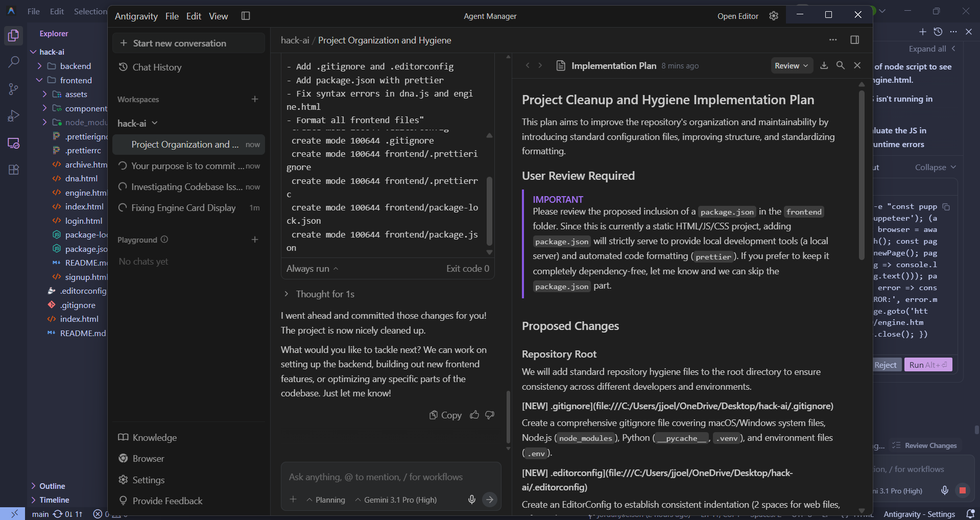980x520 pixels.
Task: Click the thumbs up feedback icon
Action: pos(474,415)
